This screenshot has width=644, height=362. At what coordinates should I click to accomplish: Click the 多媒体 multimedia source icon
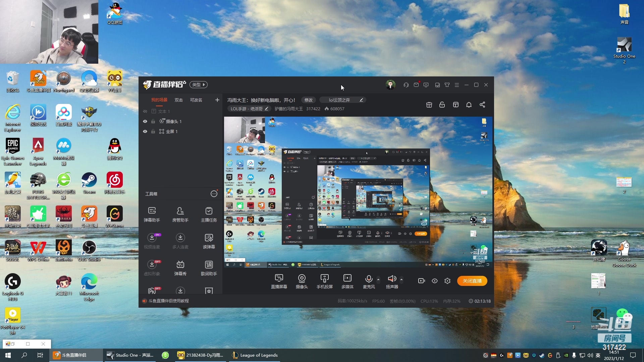click(x=347, y=281)
